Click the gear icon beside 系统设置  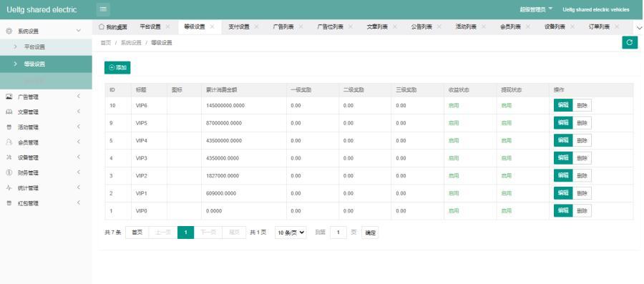(9, 31)
